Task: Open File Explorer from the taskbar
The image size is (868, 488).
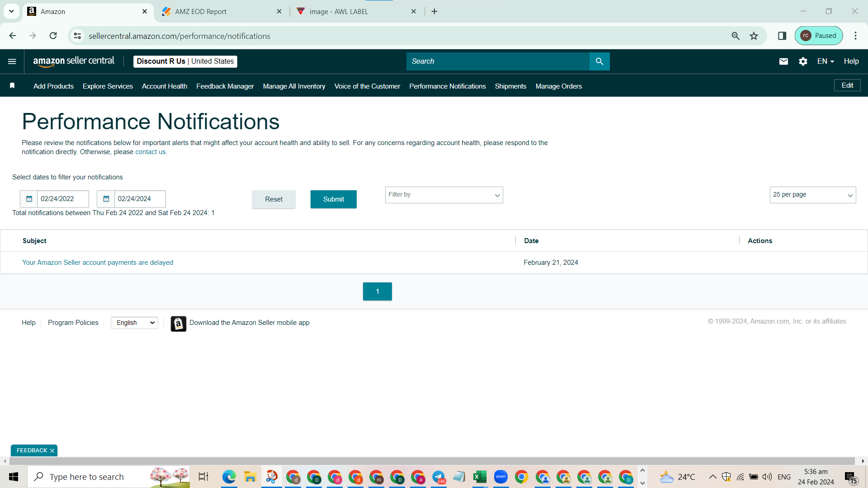Action: click(x=250, y=477)
